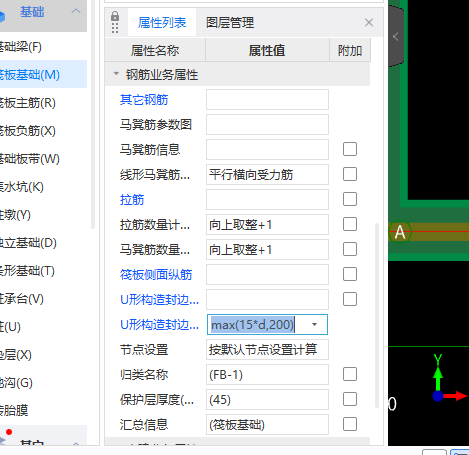
Task: Tick the checkbox for 线形马凳筋
Action: click(350, 174)
